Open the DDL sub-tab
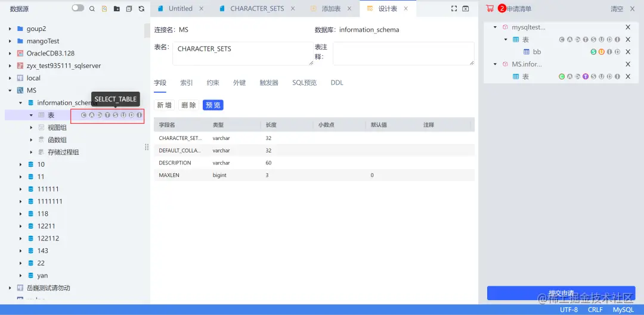This screenshot has width=644, height=315. click(x=337, y=83)
